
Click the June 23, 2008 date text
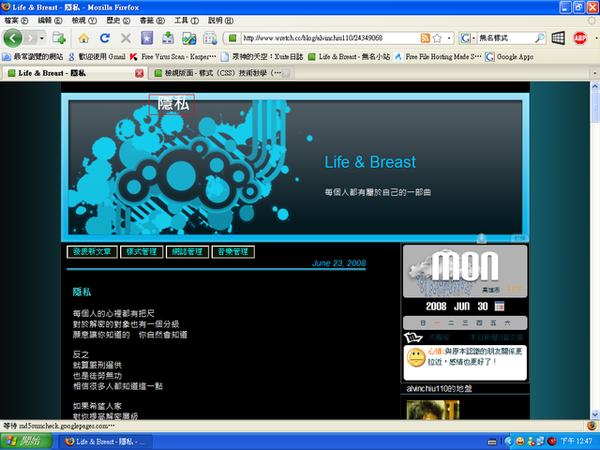pos(339,263)
